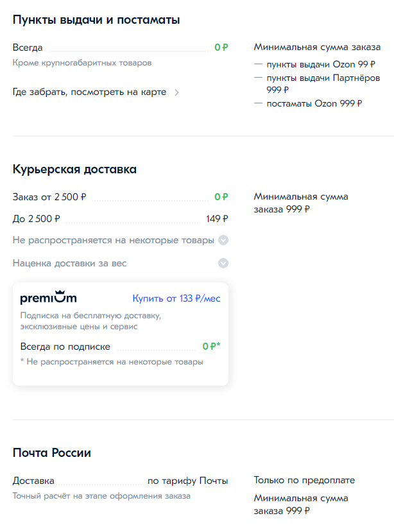Click the round chevron beside "Не распространяется на некоторые товары"
Viewport: 394px width, 532px height.
223,241
